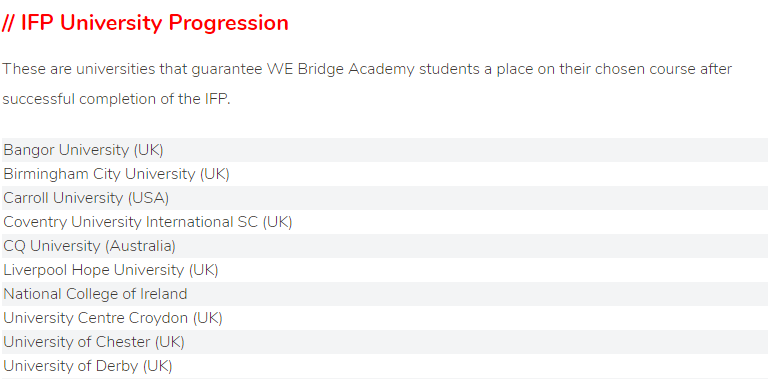
Task: Select University of Chester (UK) row
Action: tap(385, 342)
